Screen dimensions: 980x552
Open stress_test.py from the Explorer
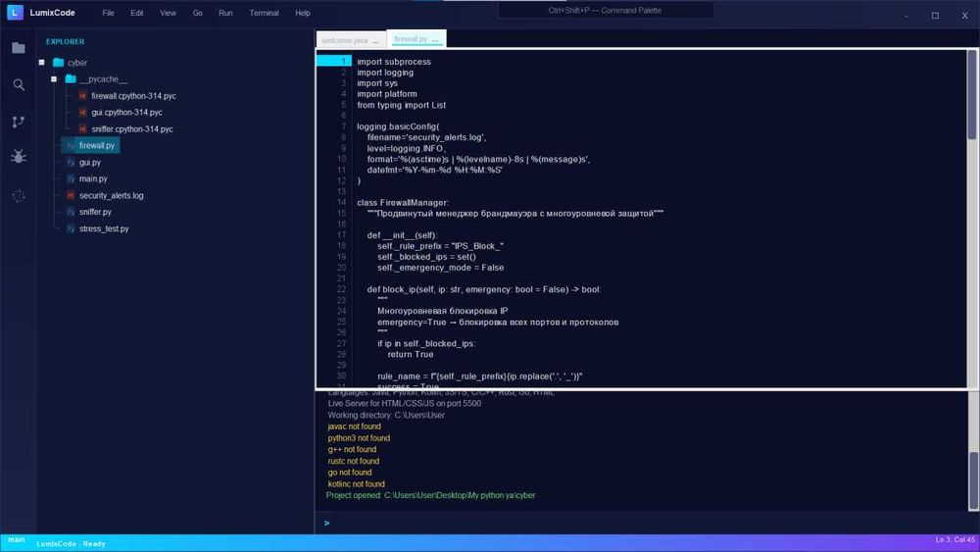coord(104,228)
